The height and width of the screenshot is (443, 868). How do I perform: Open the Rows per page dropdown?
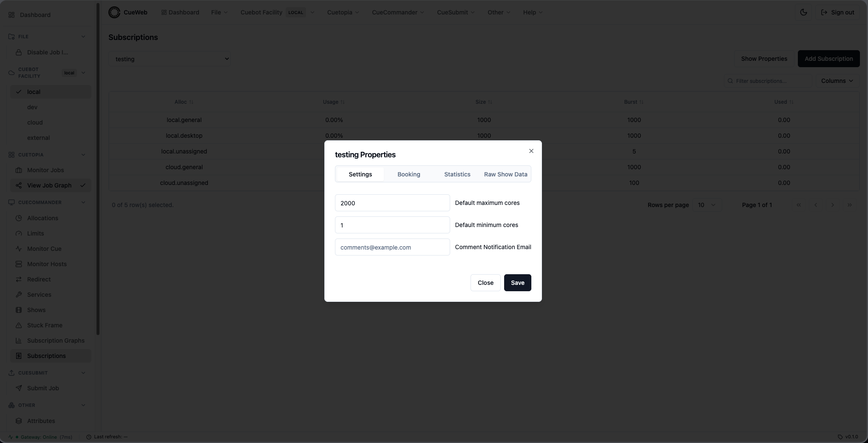click(x=707, y=205)
